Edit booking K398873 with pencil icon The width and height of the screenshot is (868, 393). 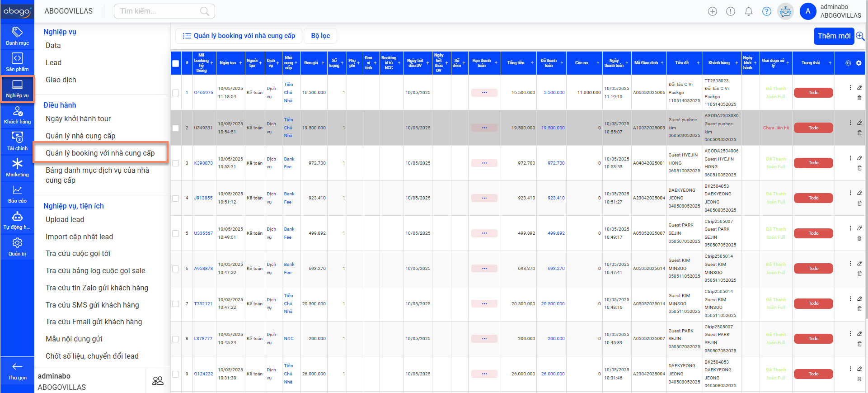tap(859, 158)
